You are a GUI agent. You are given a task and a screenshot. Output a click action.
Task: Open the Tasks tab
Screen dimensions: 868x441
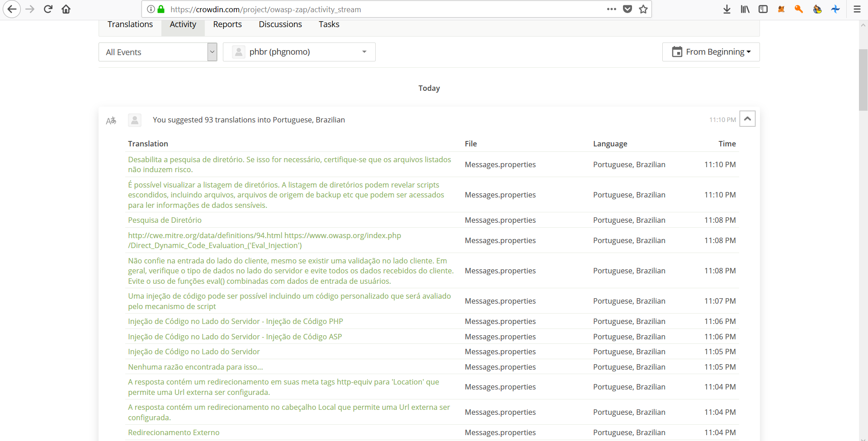click(x=329, y=24)
